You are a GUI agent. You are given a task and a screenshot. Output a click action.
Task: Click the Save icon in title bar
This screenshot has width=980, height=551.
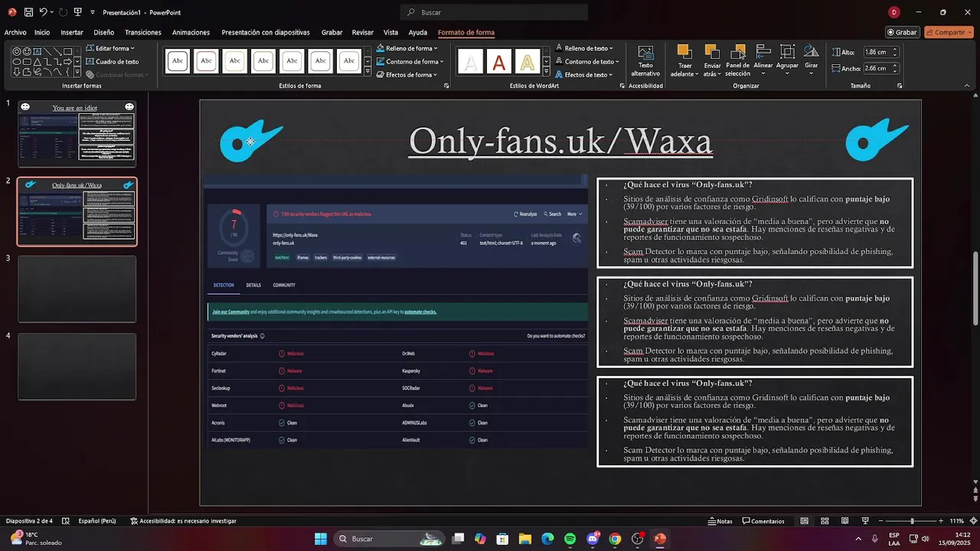[28, 12]
